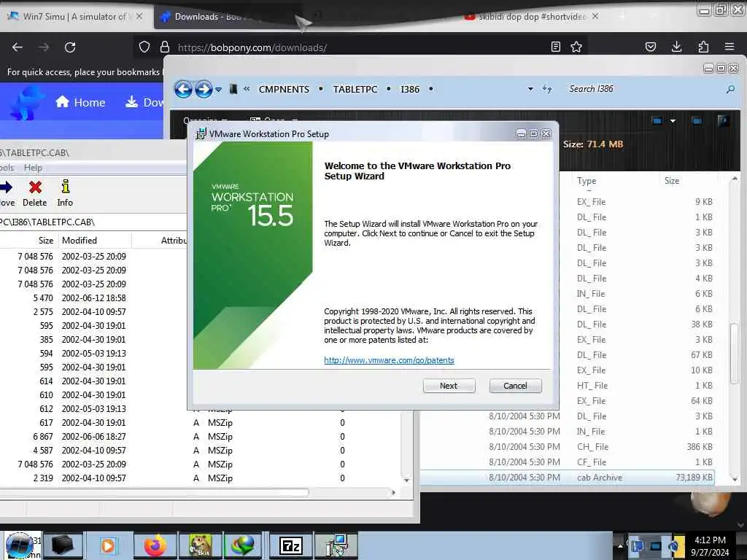
Task: Click the Home link on bobpony page
Action: coord(80,102)
